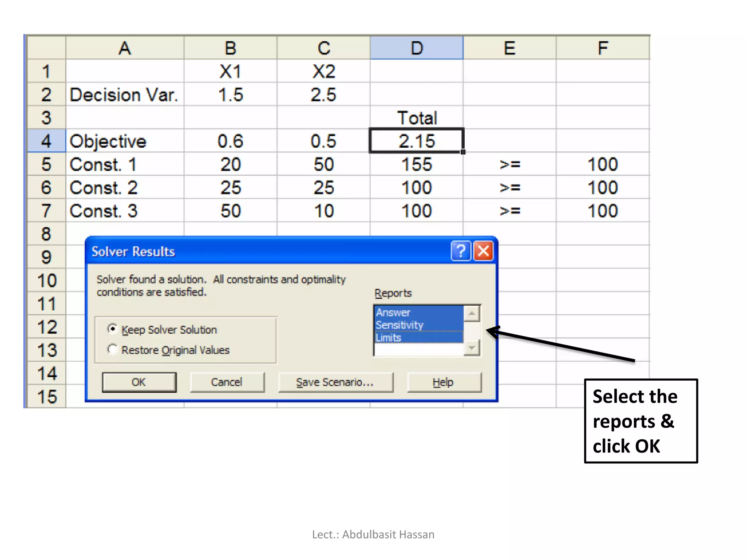The image size is (747, 560).
Task: Select column D header
Action: pos(417,48)
